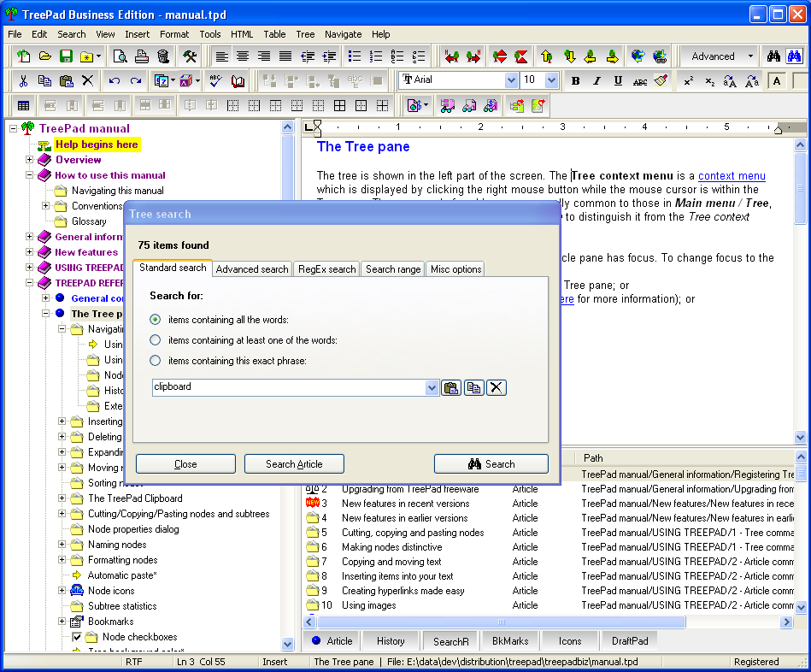Open the Arial font name dropdown
811x672 pixels.
click(x=511, y=80)
